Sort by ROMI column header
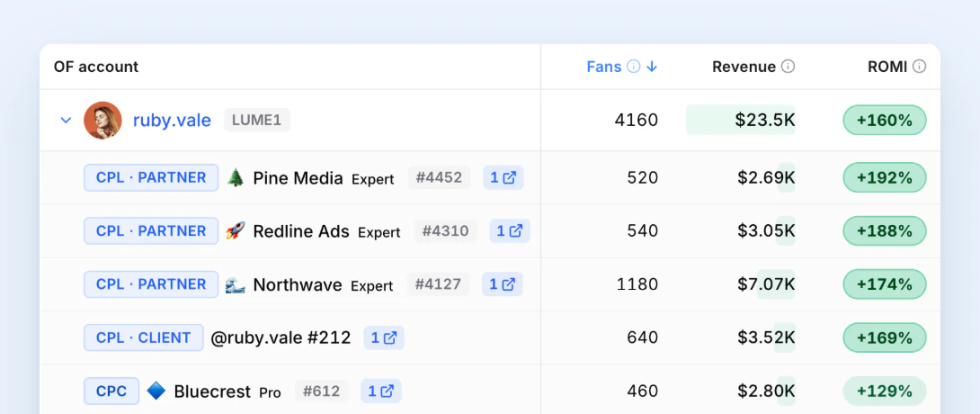 coord(886,67)
